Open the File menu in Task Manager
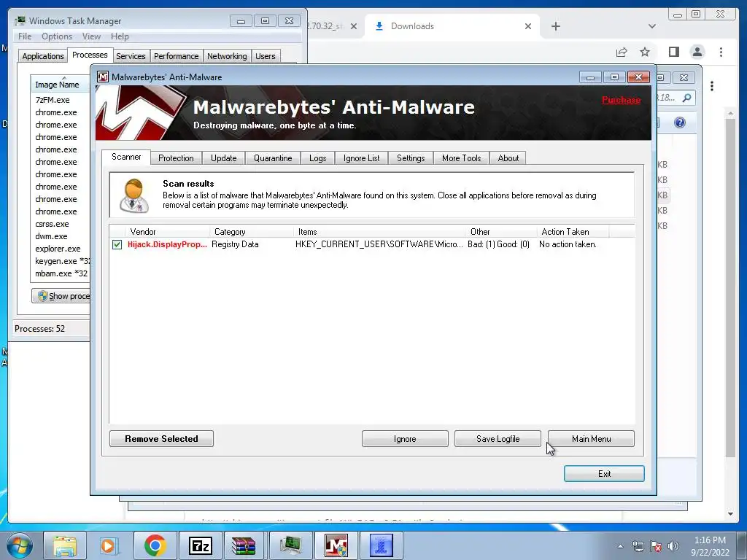 pyautogui.click(x=25, y=36)
